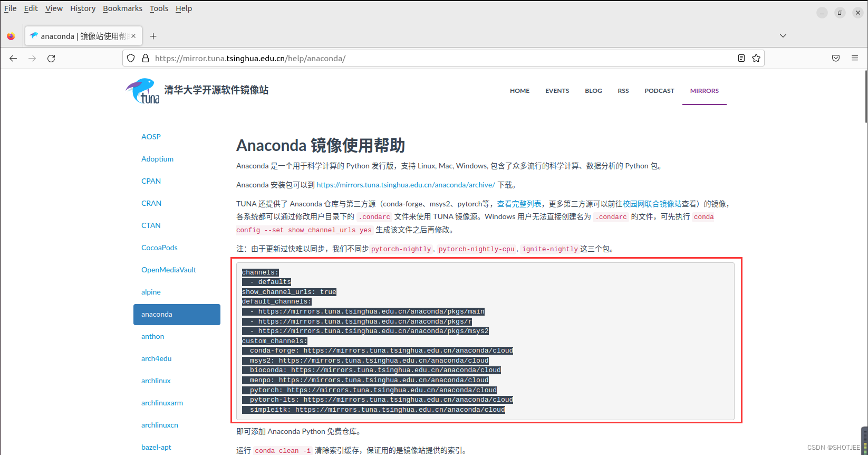Open MIRRORS navigation link
Image resolution: width=868 pixels, height=455 pixels.
pyautogui.click(x=705, y=91)
